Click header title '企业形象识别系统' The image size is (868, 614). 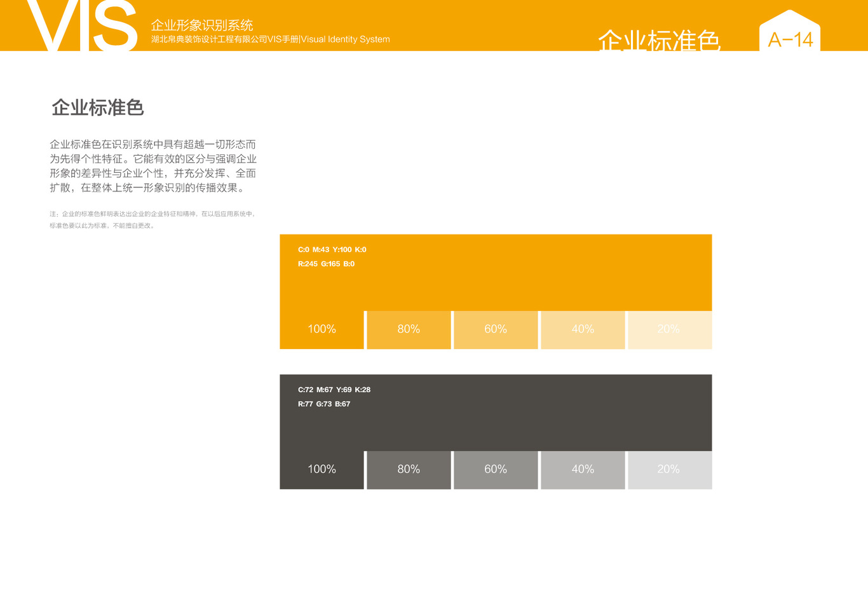(x=202, y=25)
